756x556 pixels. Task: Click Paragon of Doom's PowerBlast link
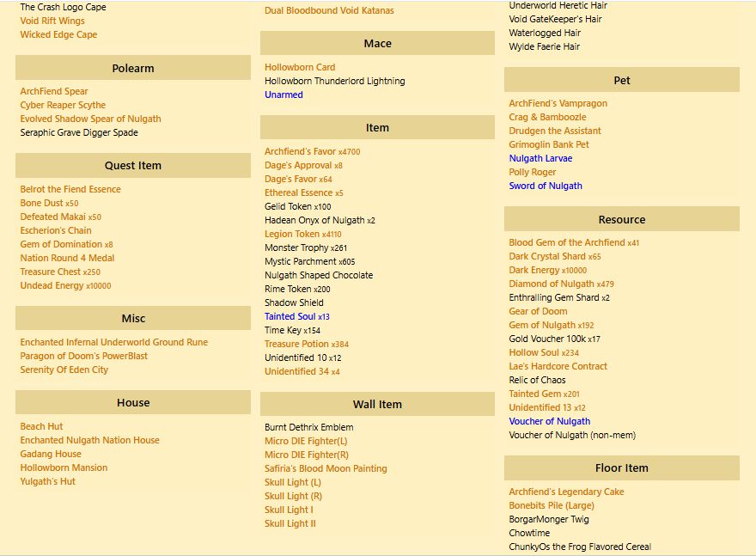84,356
